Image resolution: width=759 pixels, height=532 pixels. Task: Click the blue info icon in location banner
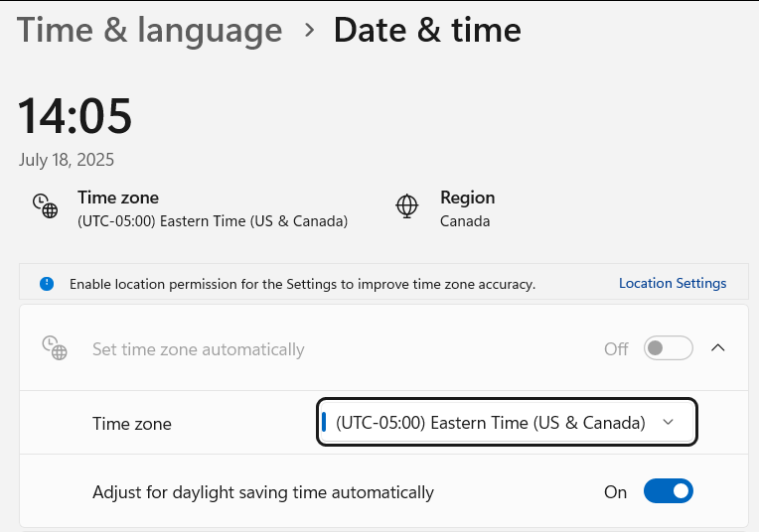tap(47, 284)
